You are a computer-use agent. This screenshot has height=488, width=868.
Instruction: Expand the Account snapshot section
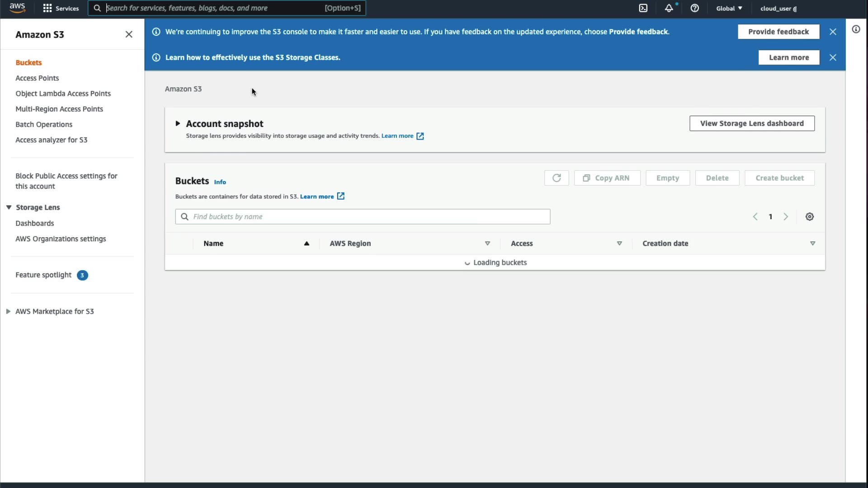pyautogui.click(x=178, y=123)
